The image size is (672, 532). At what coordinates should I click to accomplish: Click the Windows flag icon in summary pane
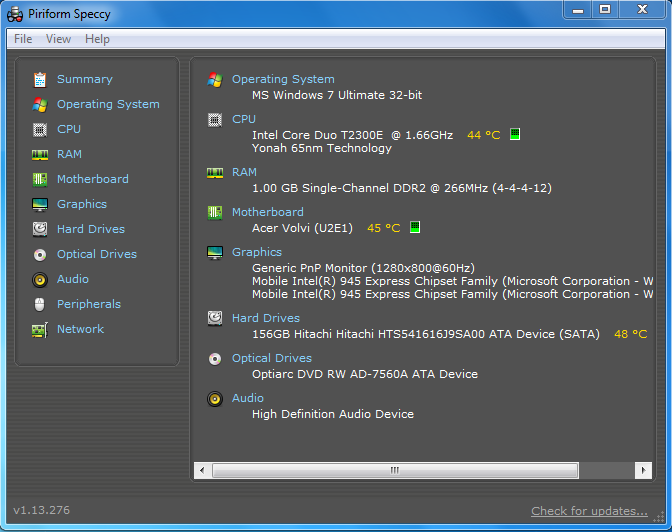215,80
